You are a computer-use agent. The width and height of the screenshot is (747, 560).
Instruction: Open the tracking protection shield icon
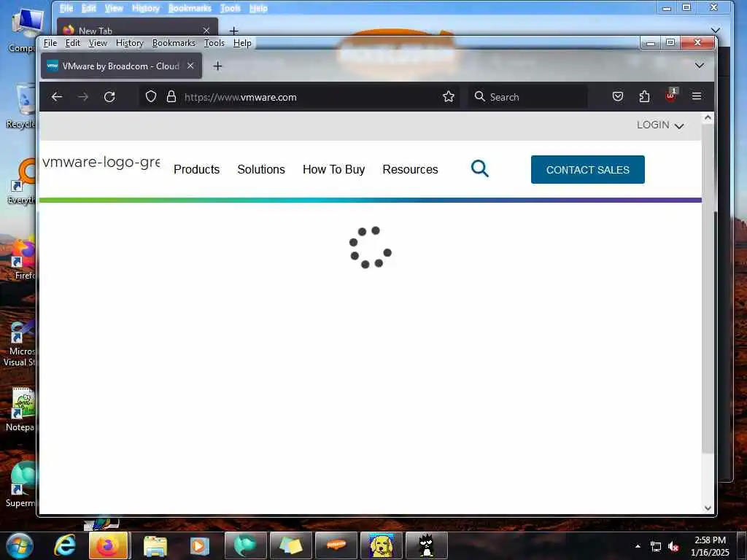pos(151,97)
